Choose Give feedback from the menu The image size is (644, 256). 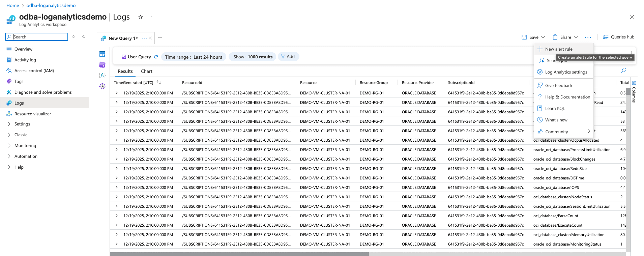click(x=563, y=85)
